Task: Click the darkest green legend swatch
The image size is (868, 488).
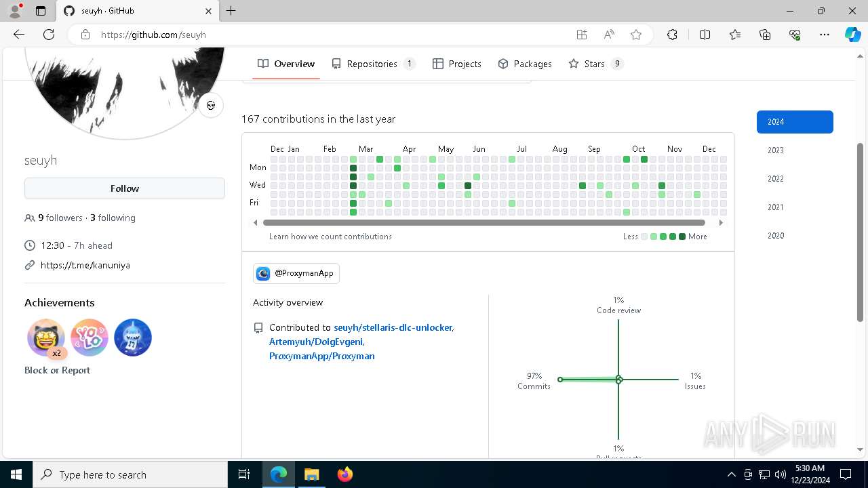Action: 682,237
